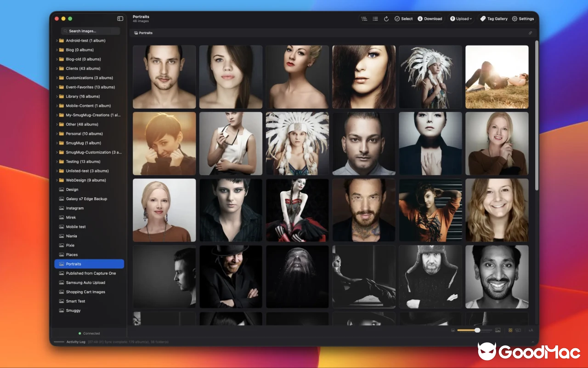Toggle Select mode in the toolbar

[403, 19]
